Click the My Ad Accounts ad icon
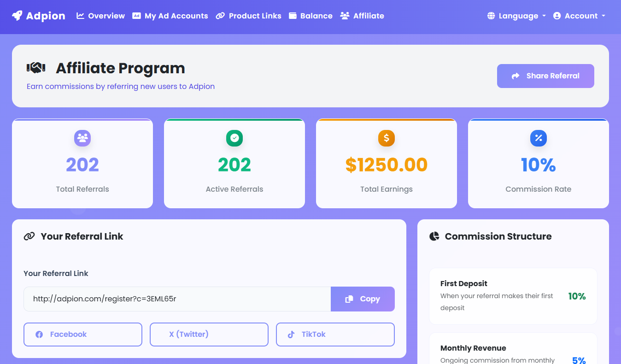621x364 pixels. click(x=136, y=16)
